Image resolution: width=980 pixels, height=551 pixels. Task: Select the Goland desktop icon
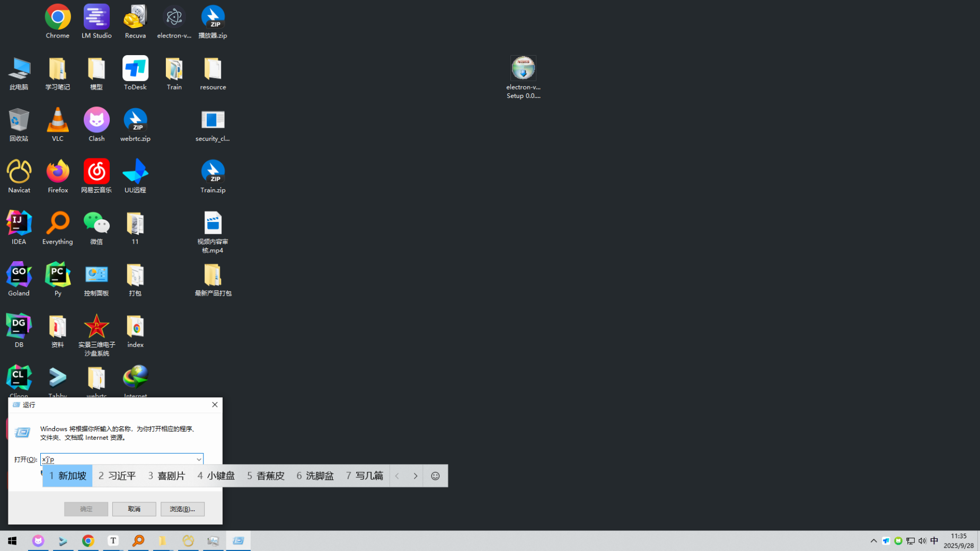click(19, 275)
